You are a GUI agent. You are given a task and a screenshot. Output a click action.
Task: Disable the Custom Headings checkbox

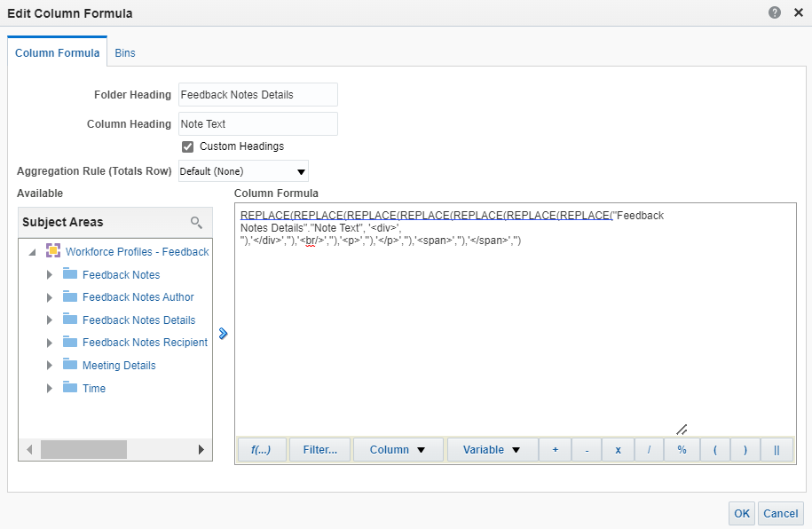(186, 146)
